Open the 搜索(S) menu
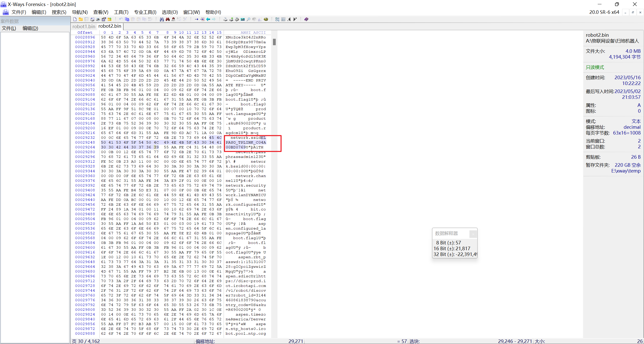Image resolution: width=644 pixels, height=344 pixels. (x=59, y=12)
